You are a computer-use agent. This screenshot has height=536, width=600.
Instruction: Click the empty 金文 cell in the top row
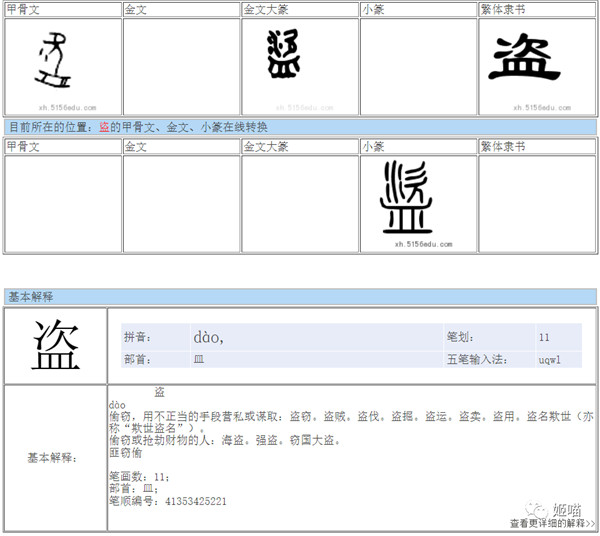pos(181,65)
